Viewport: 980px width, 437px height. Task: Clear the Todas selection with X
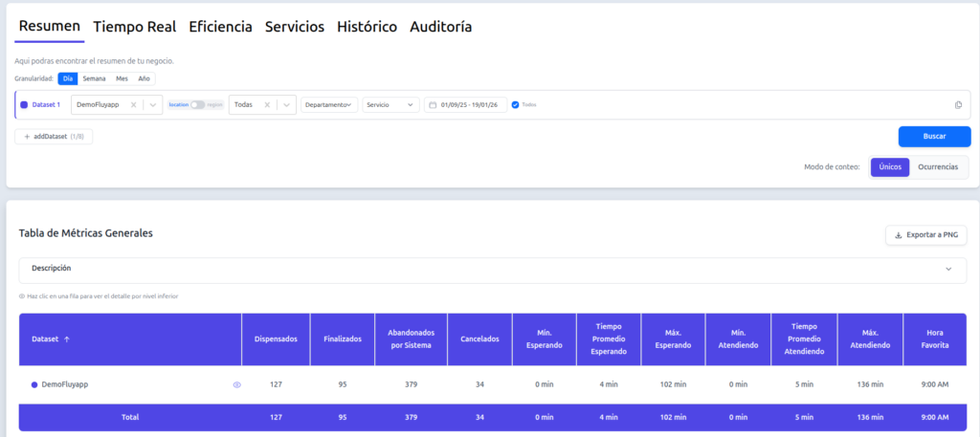point(268,105)
